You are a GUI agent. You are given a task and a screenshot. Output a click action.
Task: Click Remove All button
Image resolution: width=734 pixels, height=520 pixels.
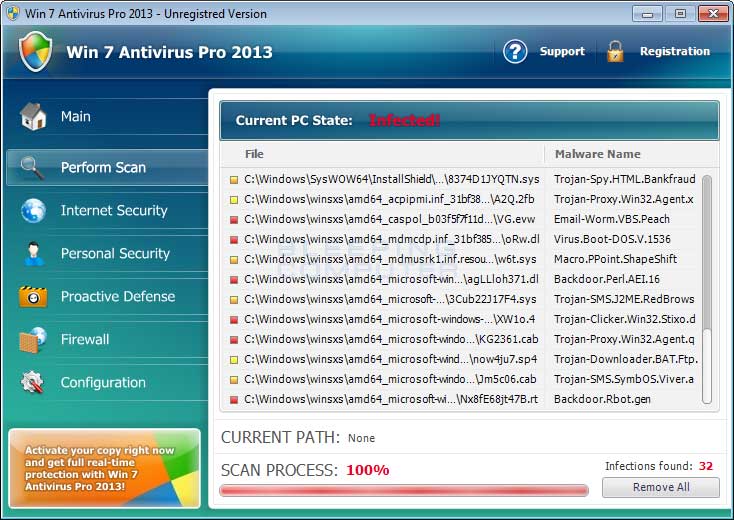[x=661, y=487]
